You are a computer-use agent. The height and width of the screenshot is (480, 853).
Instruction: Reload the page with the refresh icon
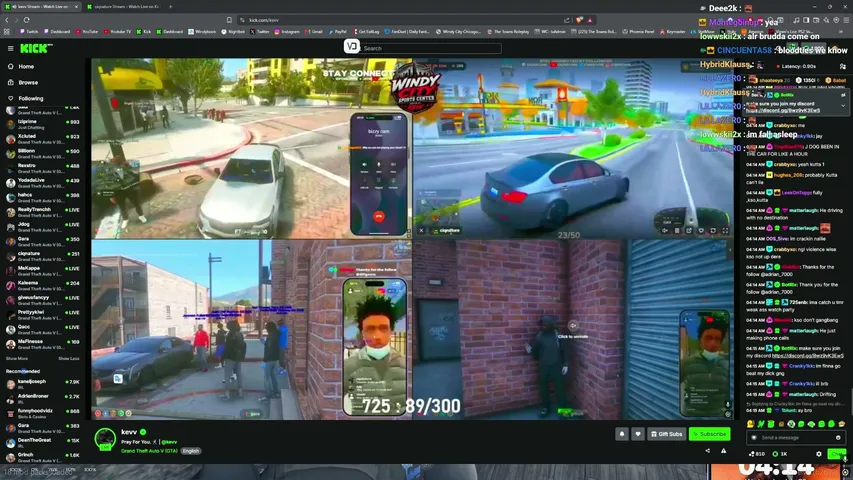(x=26, y=20)
